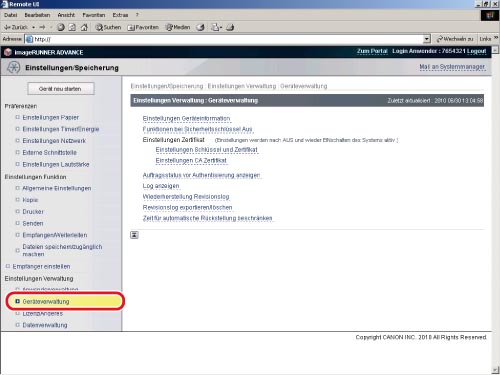Image resolution: width=500 pixels, height=375 pixels.
Task: Select Lizenz/Anderes in sidebar
Action: [x=42, y=314]
